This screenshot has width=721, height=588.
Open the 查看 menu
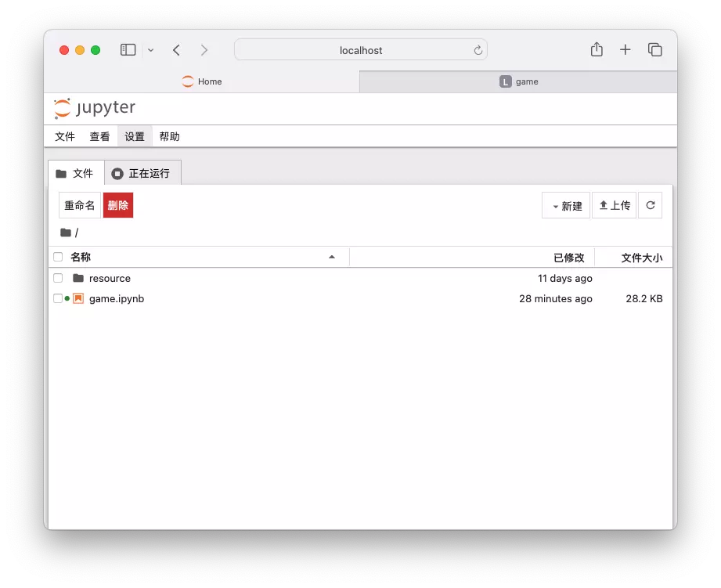tap(99, 136)
